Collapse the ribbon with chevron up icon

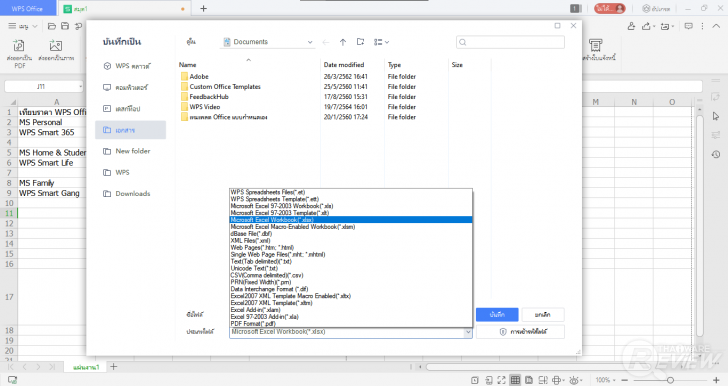[x=716, y=26]
